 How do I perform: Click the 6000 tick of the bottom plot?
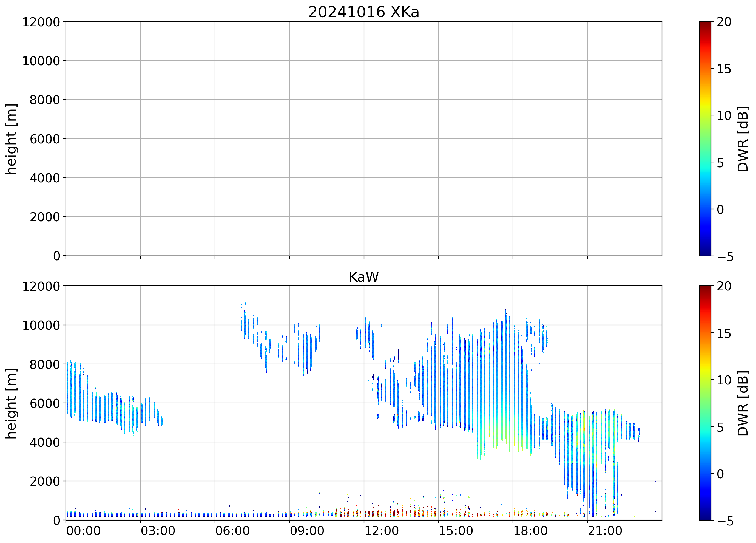click(45, 403)
